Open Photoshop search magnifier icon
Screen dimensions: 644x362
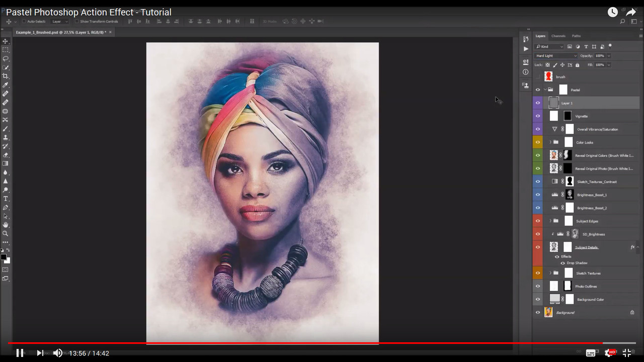pos(622,22)
